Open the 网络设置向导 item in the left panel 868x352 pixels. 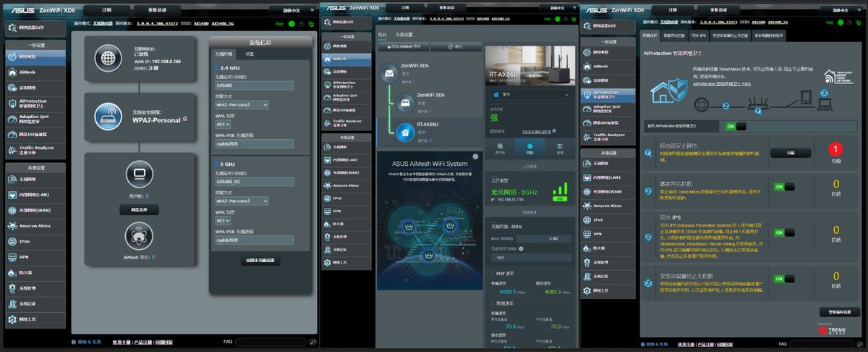click(x=36, y=28)
